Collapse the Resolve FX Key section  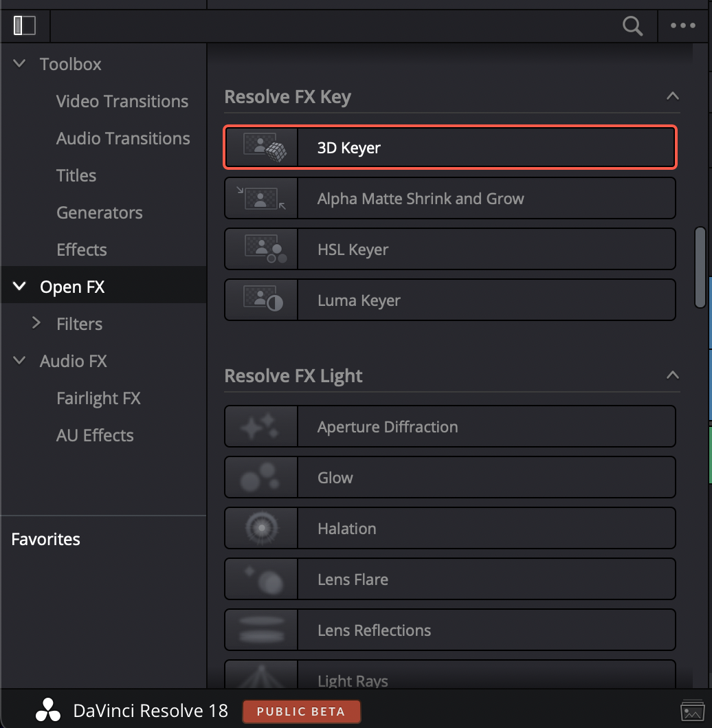pos(673,96)
